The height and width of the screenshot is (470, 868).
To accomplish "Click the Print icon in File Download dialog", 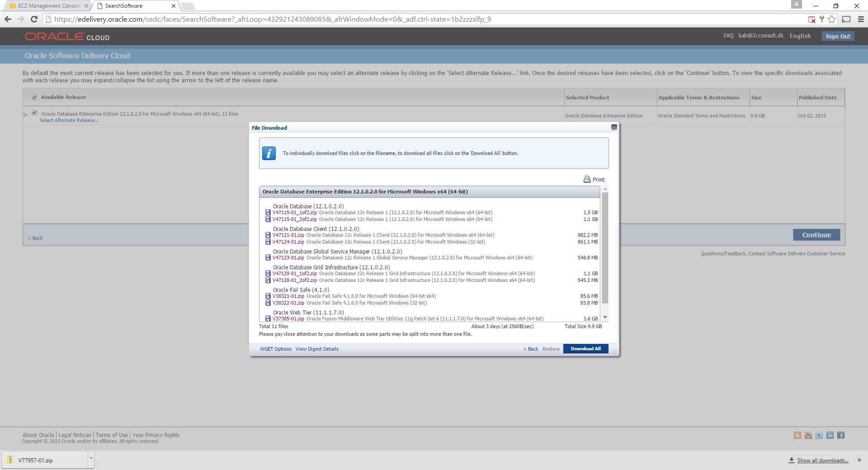I will [x=587, y=179].
